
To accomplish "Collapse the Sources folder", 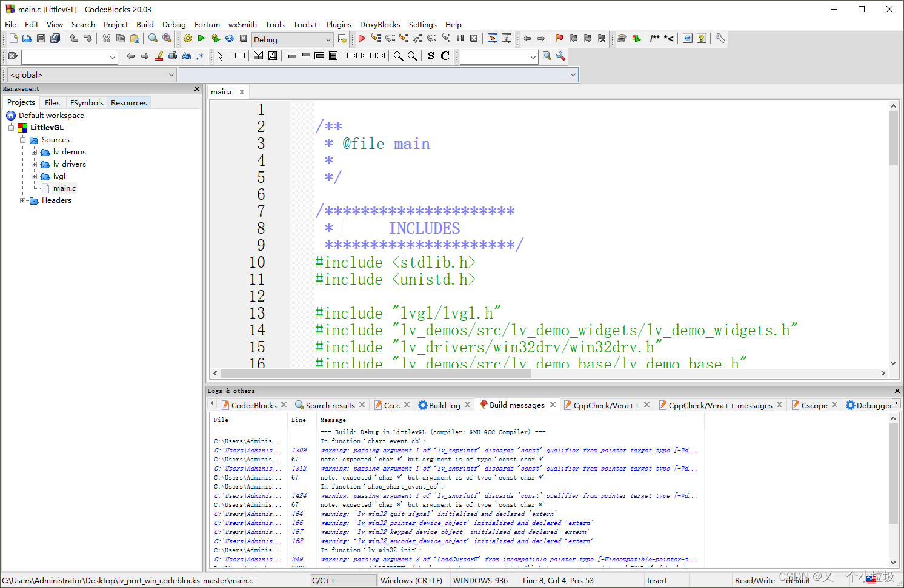I will pyautogui.click(x=23, y=140).
